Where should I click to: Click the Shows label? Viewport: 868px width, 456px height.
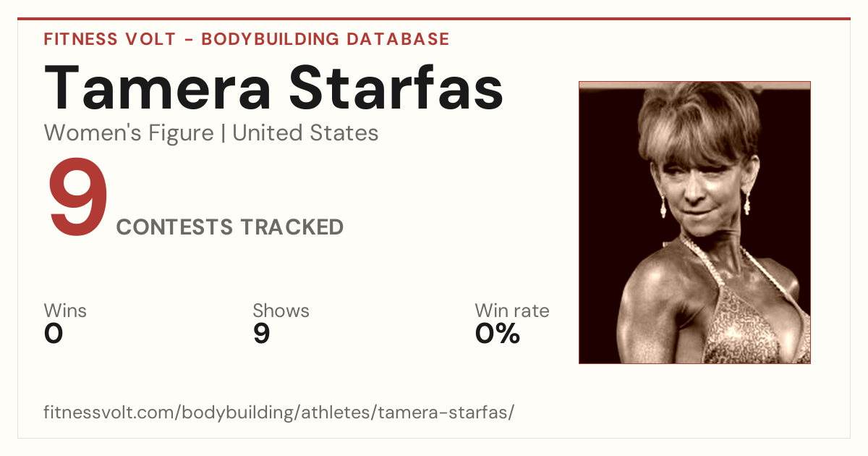(x=281, y=311)
